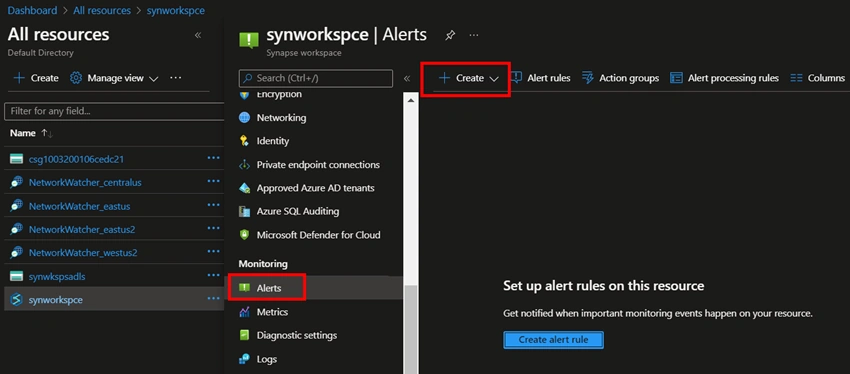Focus the Filter for any field box
850x374 pixels.
click(x=114, y=111)
